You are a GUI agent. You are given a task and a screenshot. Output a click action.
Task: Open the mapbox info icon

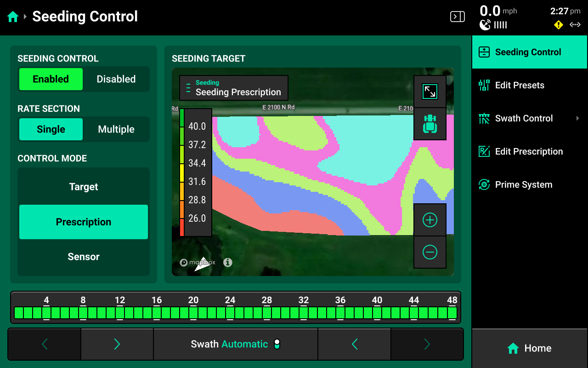coord(228,262)
